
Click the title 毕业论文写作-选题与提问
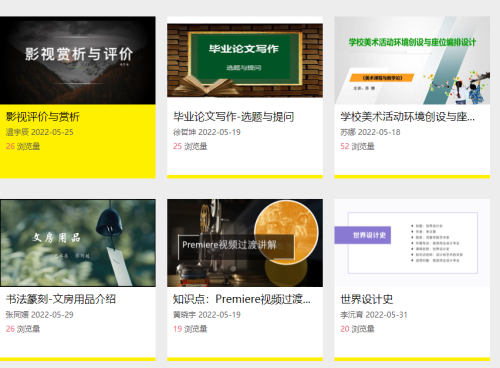(233, 117)
